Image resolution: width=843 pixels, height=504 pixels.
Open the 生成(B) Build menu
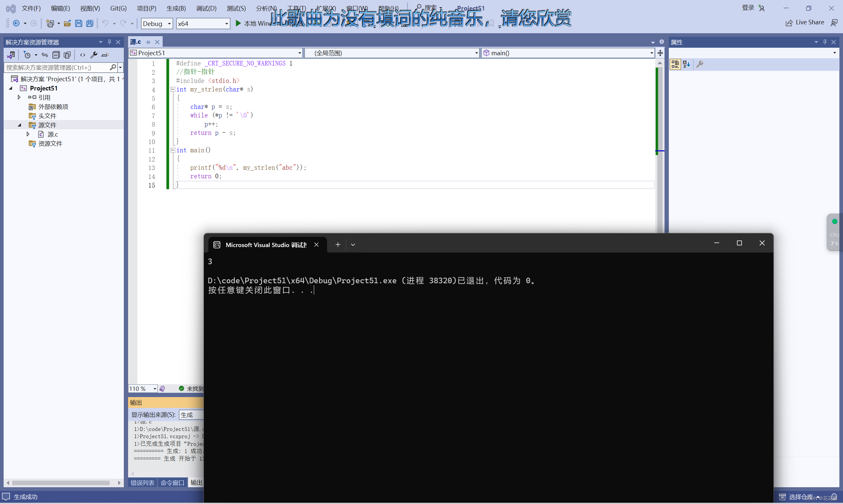point(176,8)
